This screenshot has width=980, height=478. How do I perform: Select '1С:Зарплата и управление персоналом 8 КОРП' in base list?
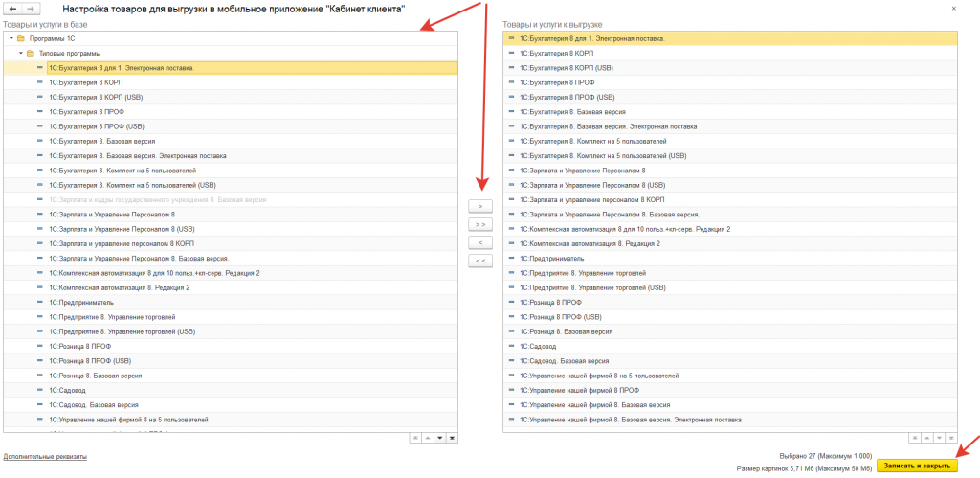click(231, 244)
